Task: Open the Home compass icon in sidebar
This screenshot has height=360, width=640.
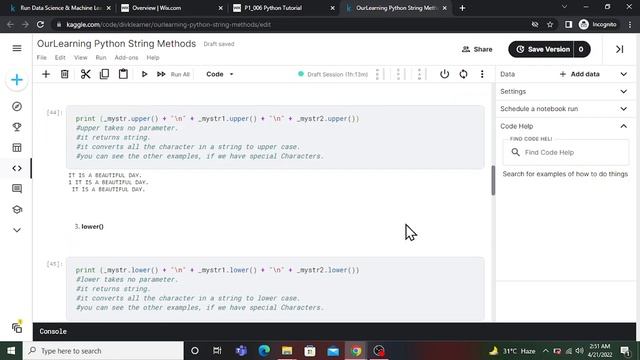Action: (x=17, y=107)
